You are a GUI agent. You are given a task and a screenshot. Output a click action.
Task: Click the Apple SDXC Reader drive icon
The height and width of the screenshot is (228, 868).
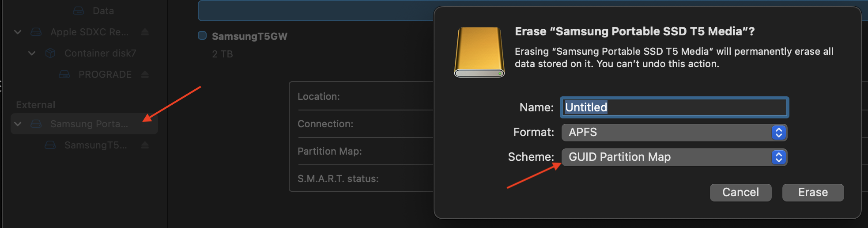[36, 32]
